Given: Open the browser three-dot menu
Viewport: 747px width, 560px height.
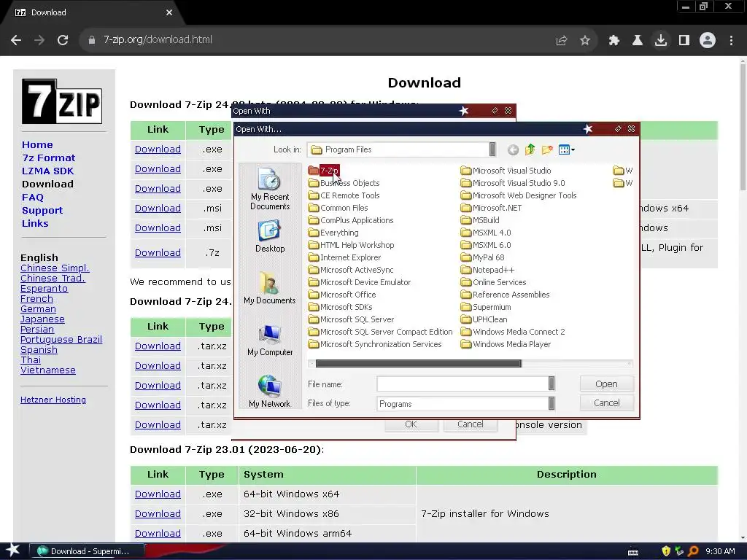Looking at the screenshot, I should [731, 41].
